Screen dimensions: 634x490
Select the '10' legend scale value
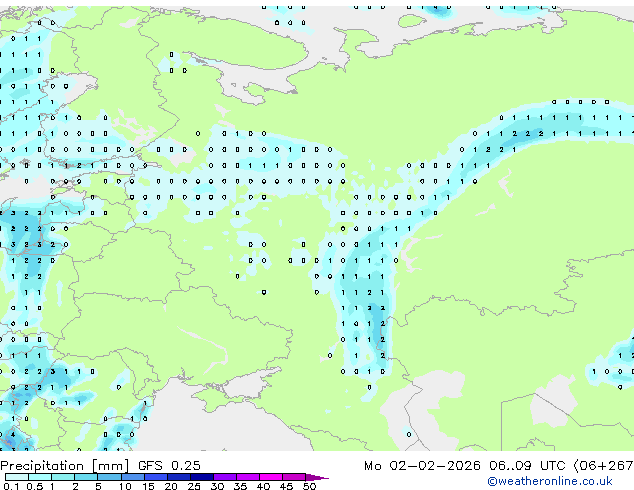125,486
